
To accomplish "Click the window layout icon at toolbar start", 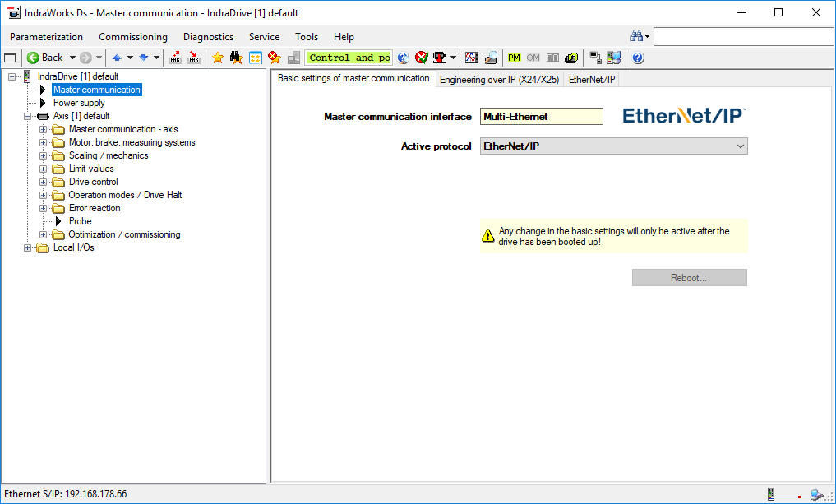I will coord(10,58).
